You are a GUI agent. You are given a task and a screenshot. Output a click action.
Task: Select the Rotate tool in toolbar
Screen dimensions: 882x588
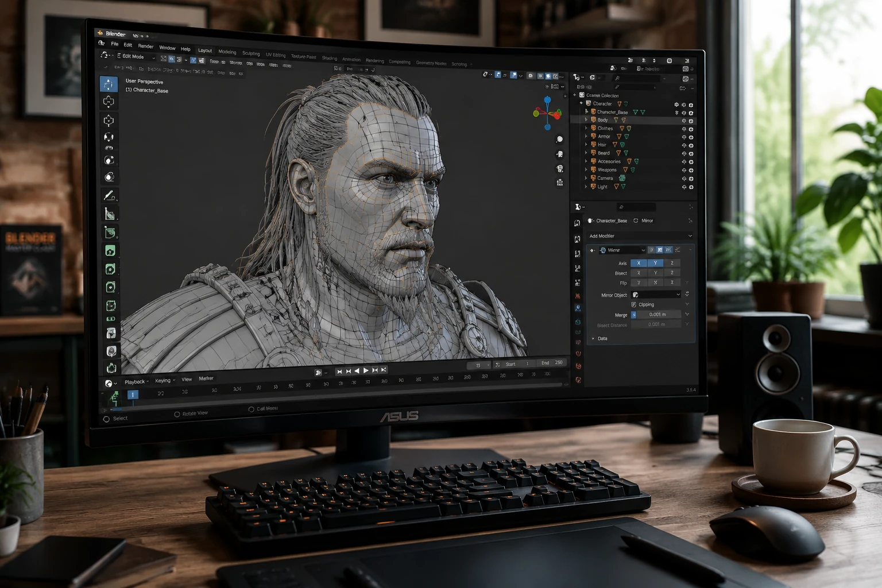(x=109, y=137)
